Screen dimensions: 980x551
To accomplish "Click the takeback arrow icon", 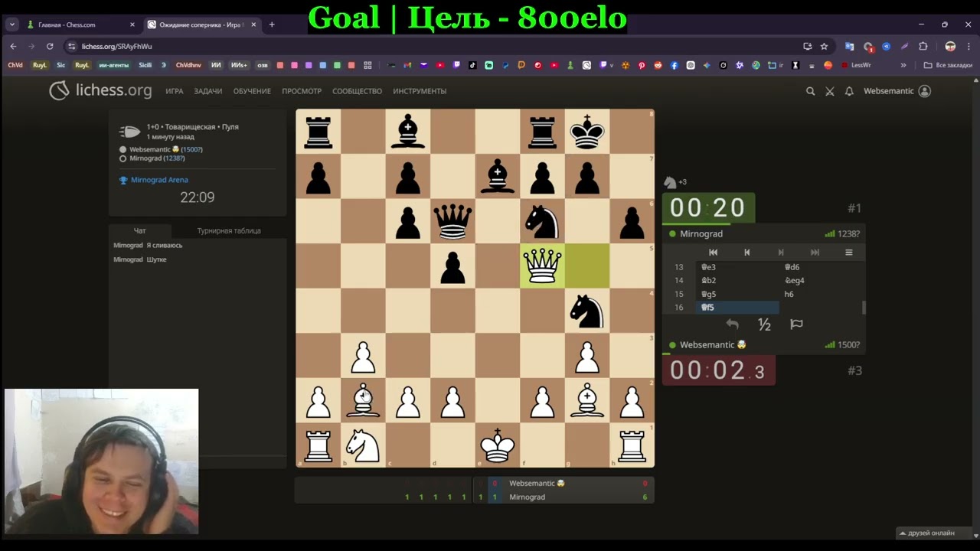I will click(x=732, y=324).
